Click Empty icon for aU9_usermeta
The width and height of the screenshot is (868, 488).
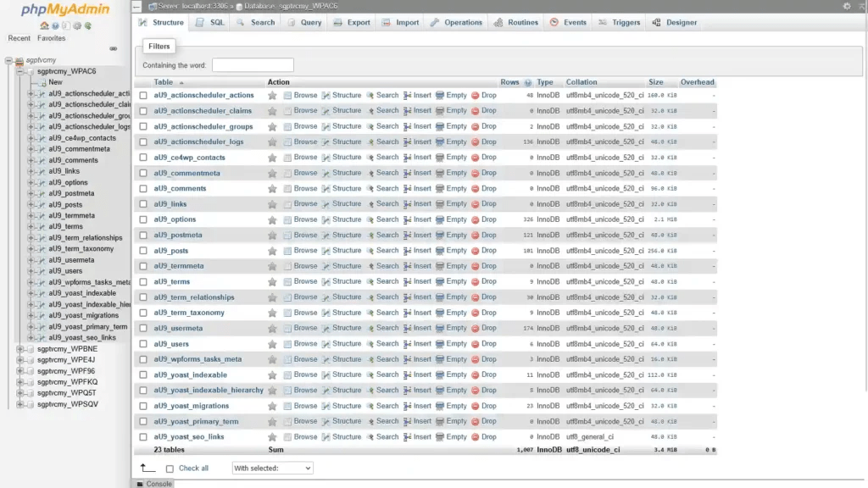(x=440, y=328)
